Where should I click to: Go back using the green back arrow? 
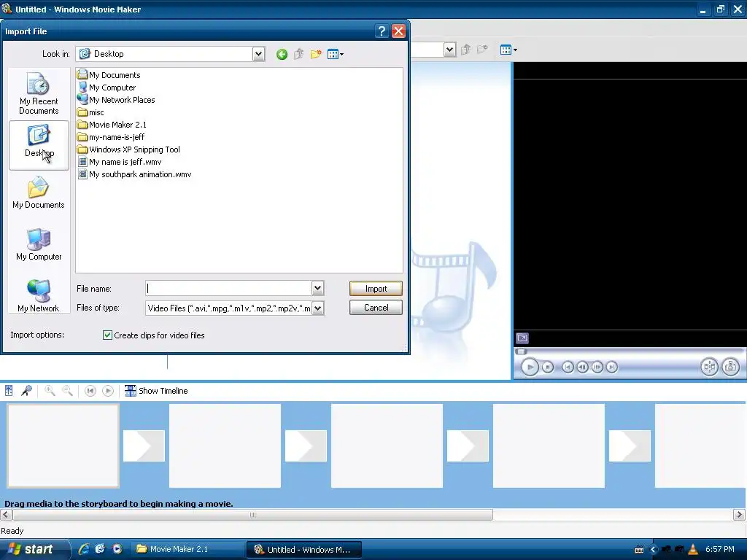[x=282, y=54]
